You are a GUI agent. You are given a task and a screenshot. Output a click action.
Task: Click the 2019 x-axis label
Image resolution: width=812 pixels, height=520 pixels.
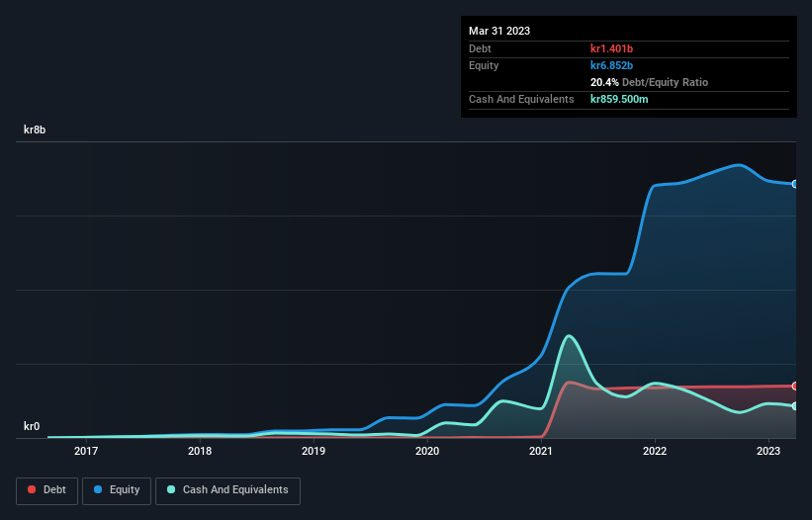[314, 451]
